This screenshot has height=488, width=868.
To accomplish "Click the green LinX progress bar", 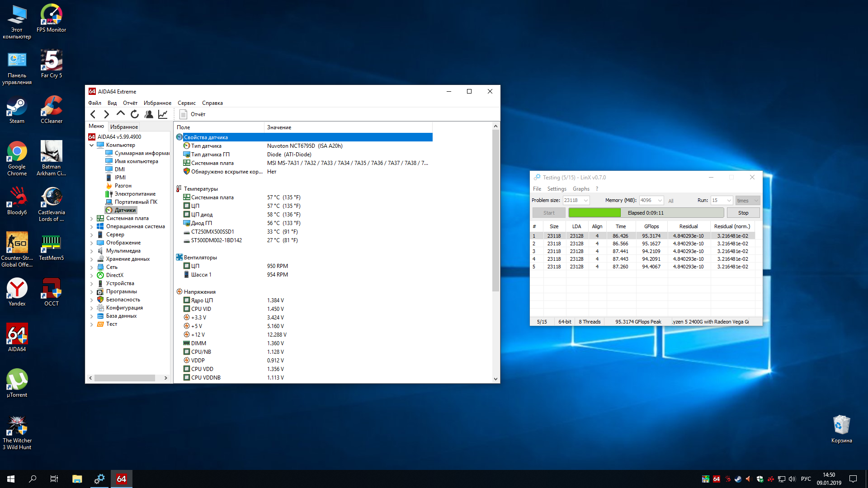I will point(594,213).
